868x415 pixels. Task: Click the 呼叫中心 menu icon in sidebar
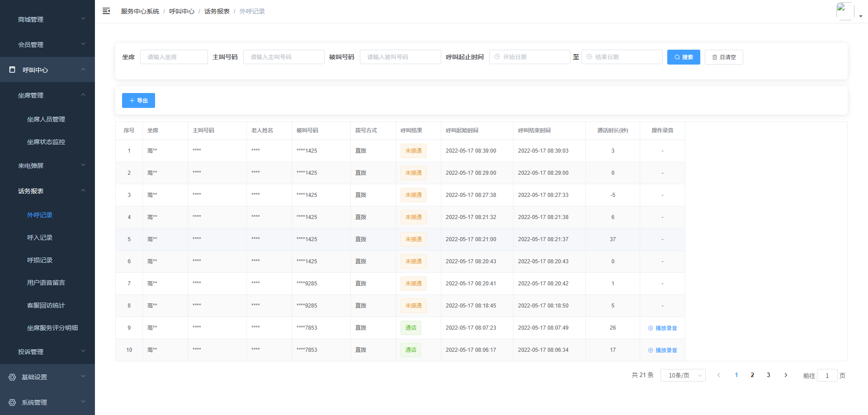coord(13,70)
